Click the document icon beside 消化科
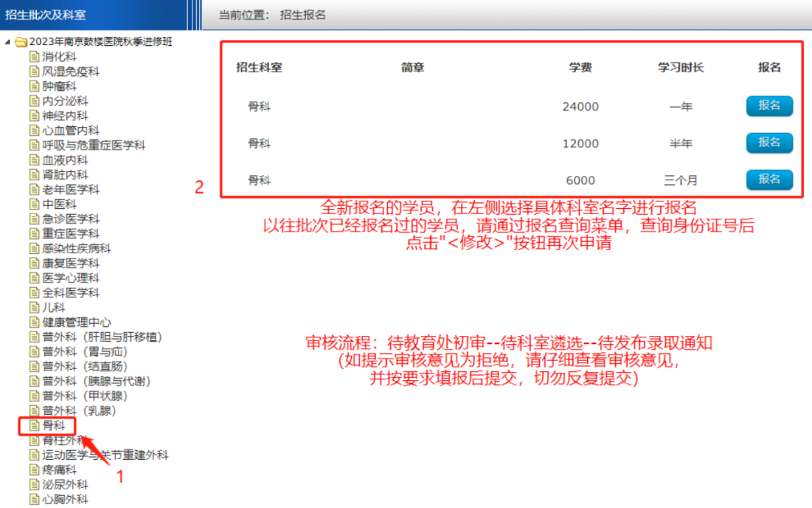The width and height of the screenshot is (812, 508). click(x=35, y=56)
